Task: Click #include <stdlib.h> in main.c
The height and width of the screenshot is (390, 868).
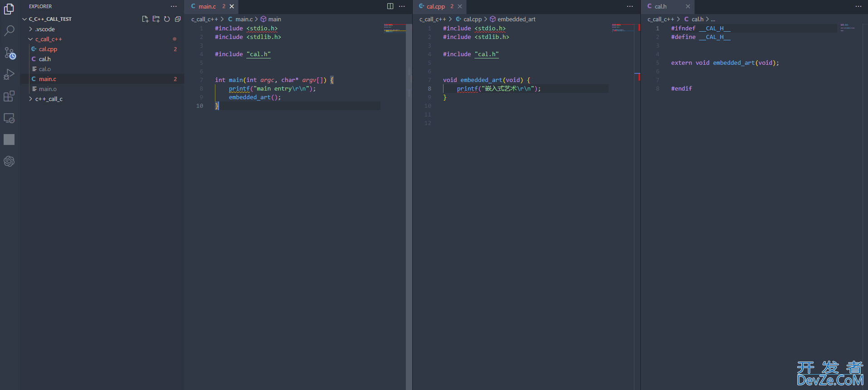Action: [248, 37]
